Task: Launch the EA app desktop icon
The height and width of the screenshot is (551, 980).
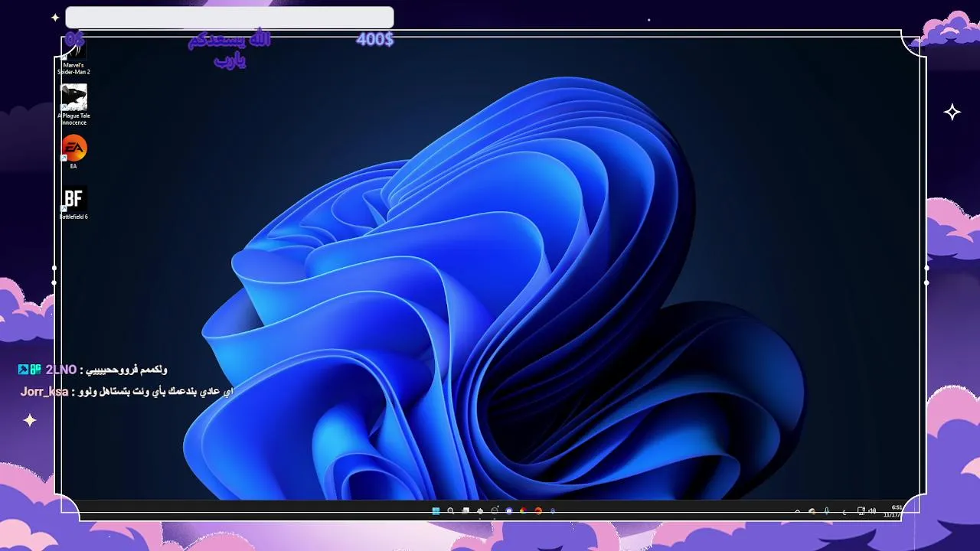Action: click(73, 152)
